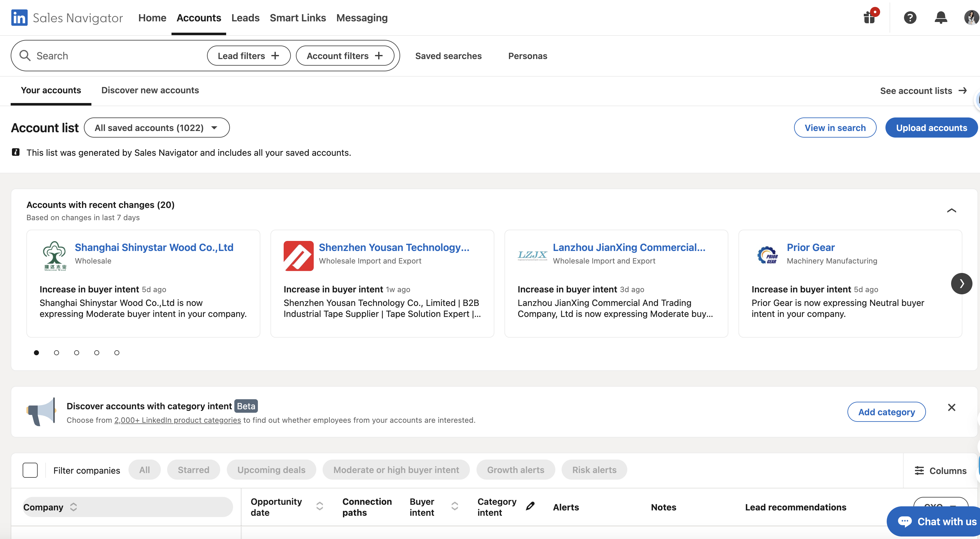Select the third carousel page dot
The height and width of the screenshot is (539, 980).
point(76,353)
